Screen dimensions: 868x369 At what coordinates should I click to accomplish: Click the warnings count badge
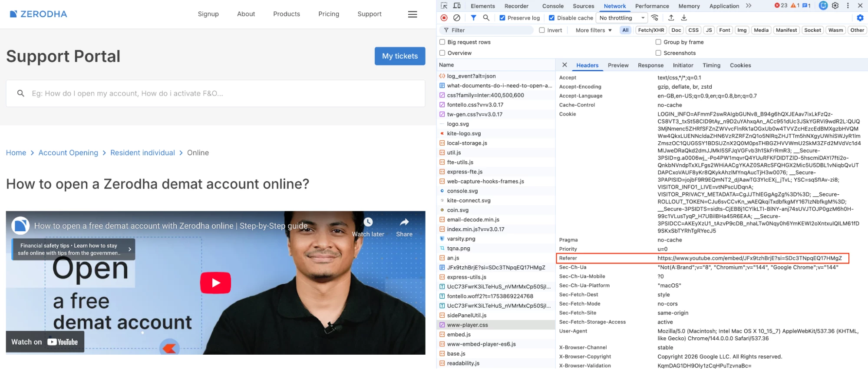[x=795, y=6]
